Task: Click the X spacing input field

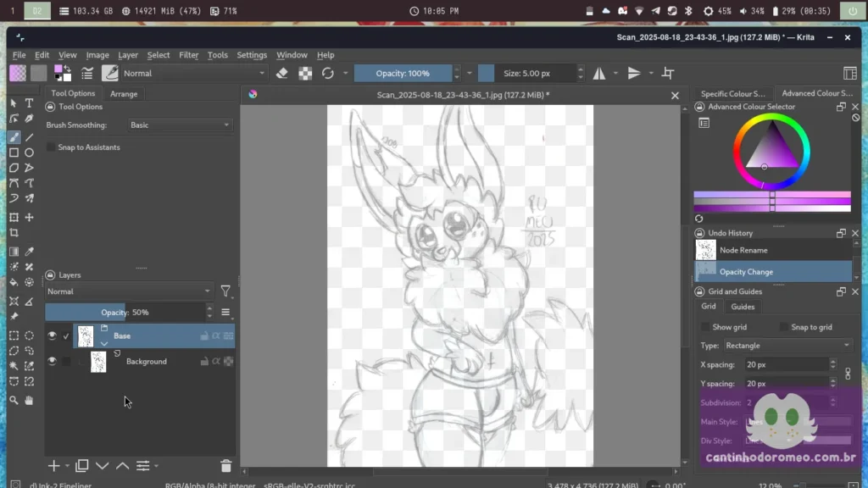Action: tap(786, 364)
